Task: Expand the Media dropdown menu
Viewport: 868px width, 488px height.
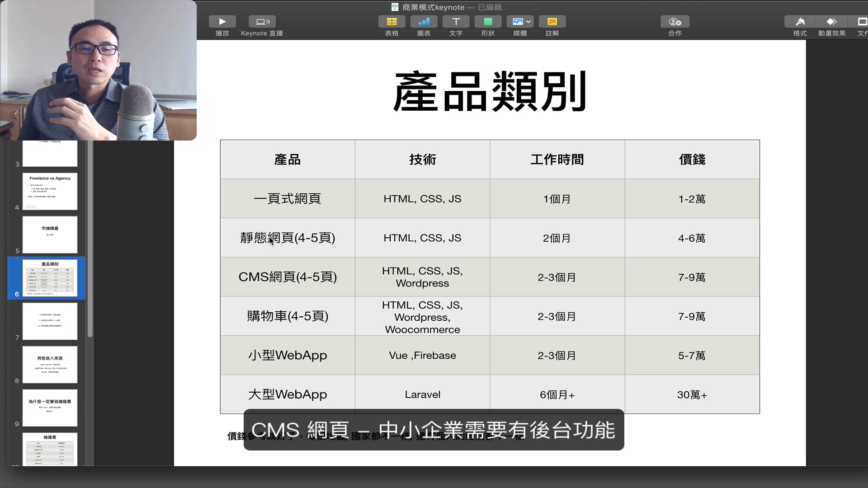Action: coord(528,22)
